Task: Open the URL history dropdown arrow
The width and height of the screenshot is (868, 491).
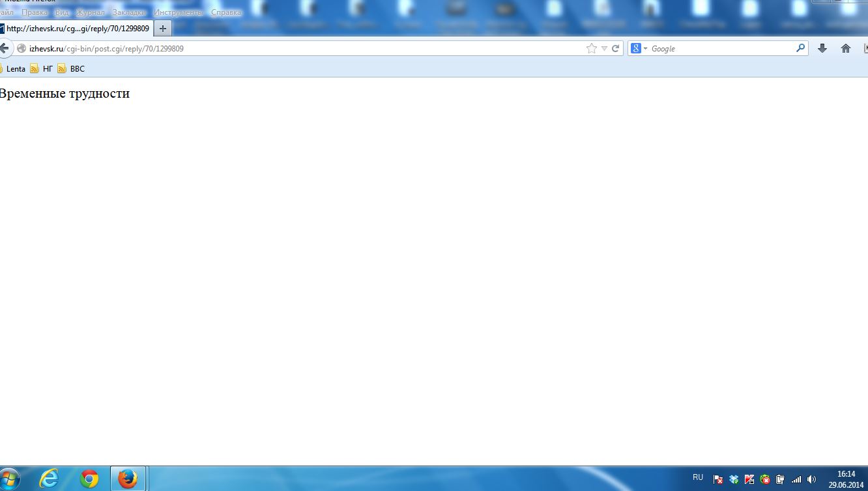Action: pyautogui.click(x=604, y=48)
